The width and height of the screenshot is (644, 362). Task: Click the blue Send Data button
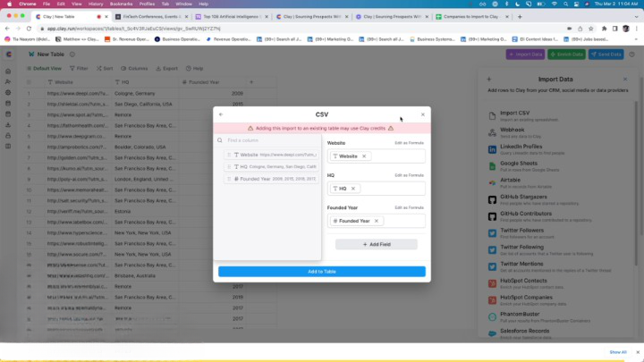(x=606, y=55)
